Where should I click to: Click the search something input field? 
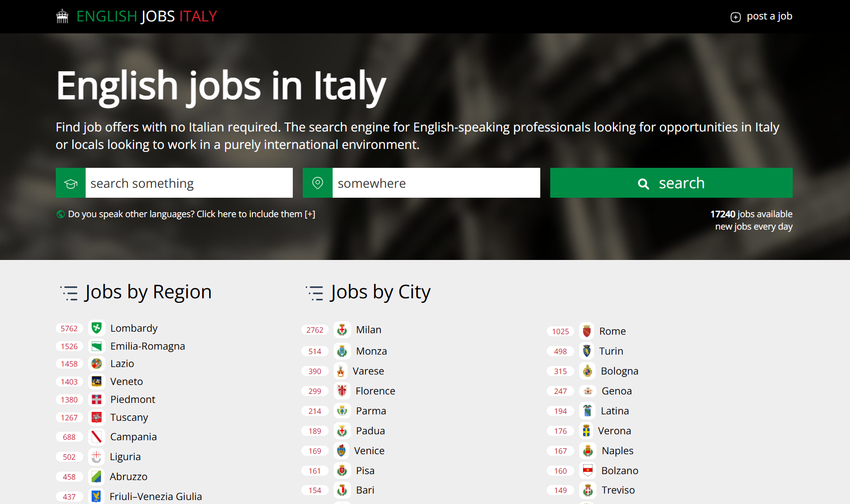(189, 183)
